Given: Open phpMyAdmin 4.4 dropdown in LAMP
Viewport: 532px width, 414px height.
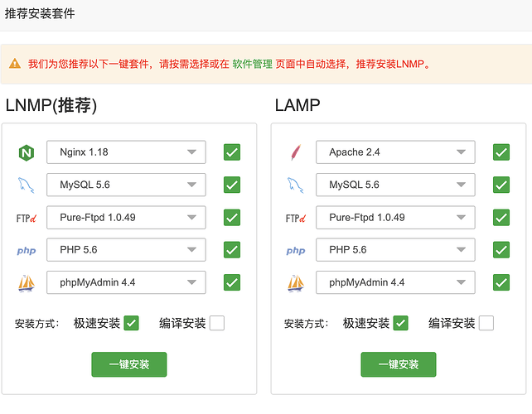Looking at the screenshot, I should tap(395, 282).
